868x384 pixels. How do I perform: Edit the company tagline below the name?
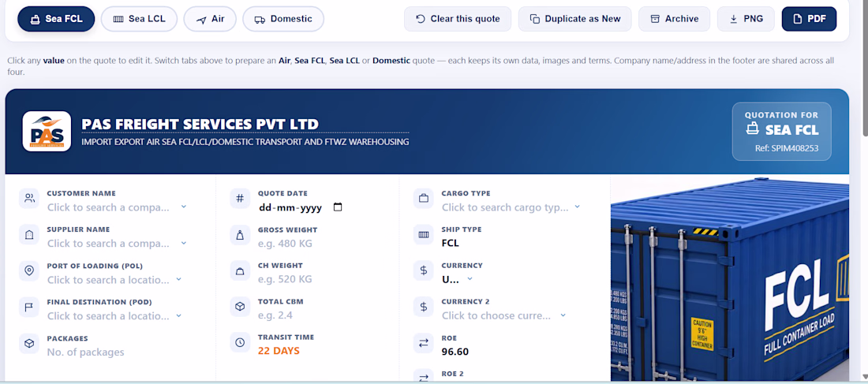click(245, 142)
